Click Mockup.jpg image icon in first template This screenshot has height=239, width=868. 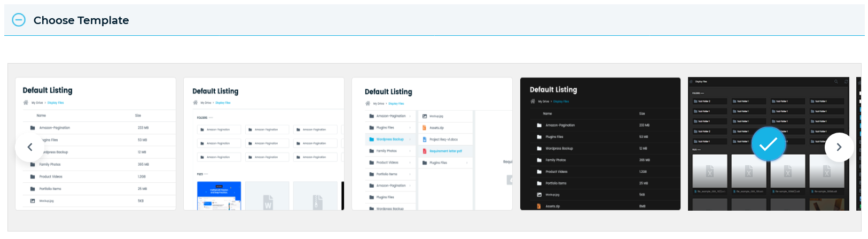click(33, 201)
